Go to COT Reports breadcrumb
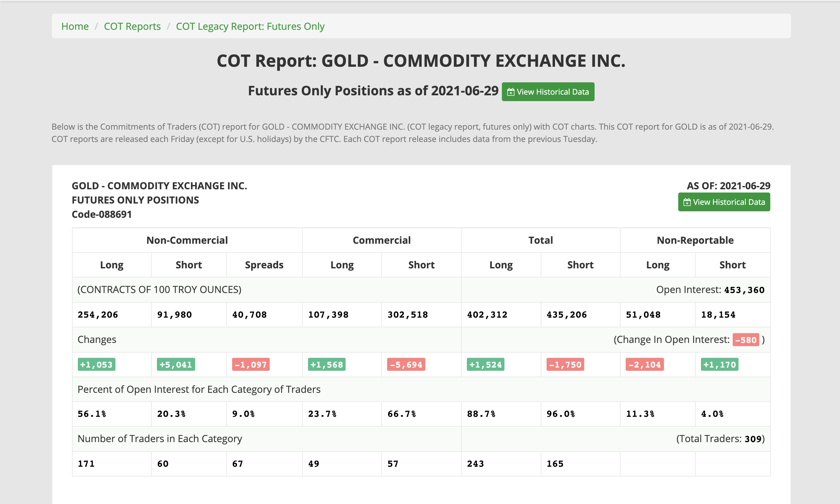 (132, 26)
